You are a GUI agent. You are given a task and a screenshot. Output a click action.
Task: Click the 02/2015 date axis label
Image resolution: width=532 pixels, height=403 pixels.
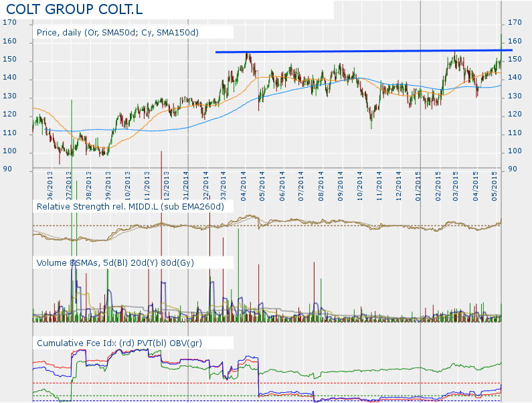point(438,186)
